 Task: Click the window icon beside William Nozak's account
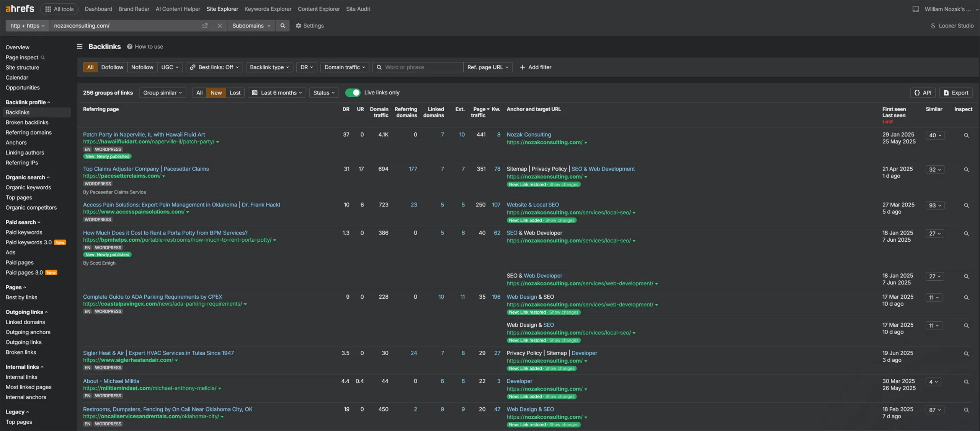tap(915, 9)
